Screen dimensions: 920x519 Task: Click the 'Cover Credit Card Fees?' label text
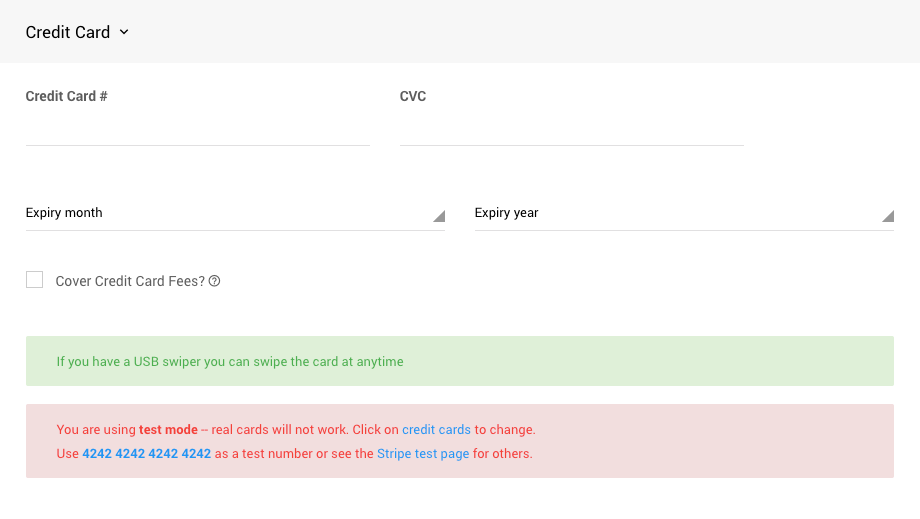click(x=130, y=281)
